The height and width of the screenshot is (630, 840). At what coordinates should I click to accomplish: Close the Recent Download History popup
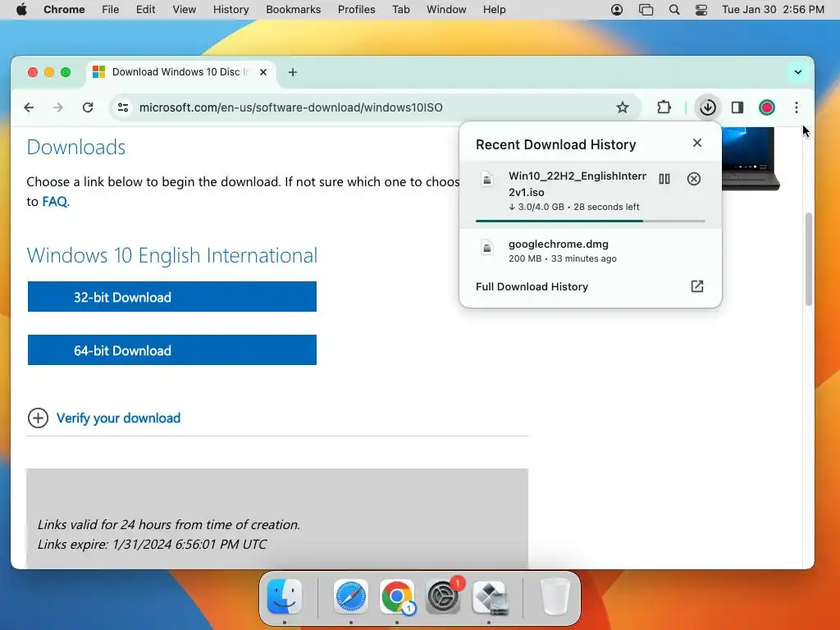click(697, 143)
